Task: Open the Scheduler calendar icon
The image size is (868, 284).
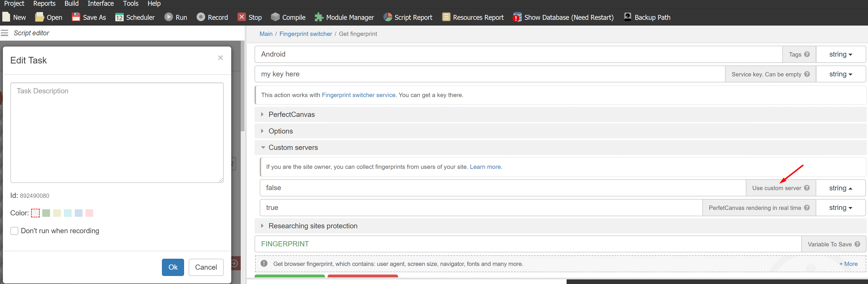Action: coord(119,17)
